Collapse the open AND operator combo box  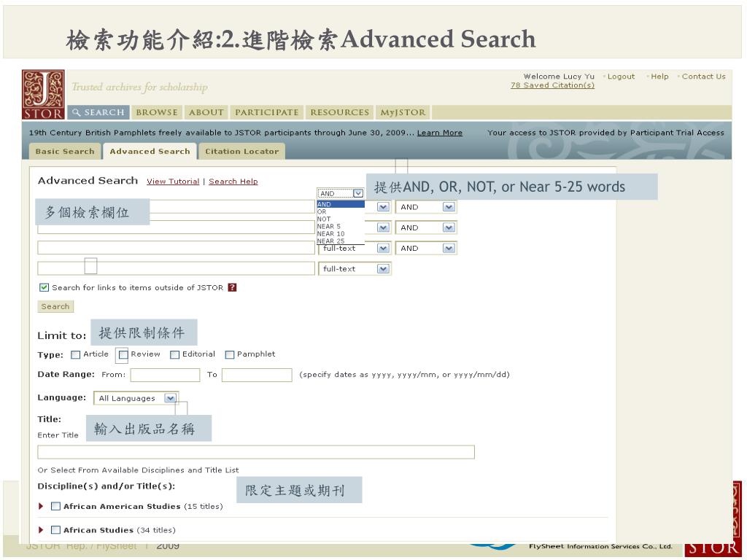340,193
